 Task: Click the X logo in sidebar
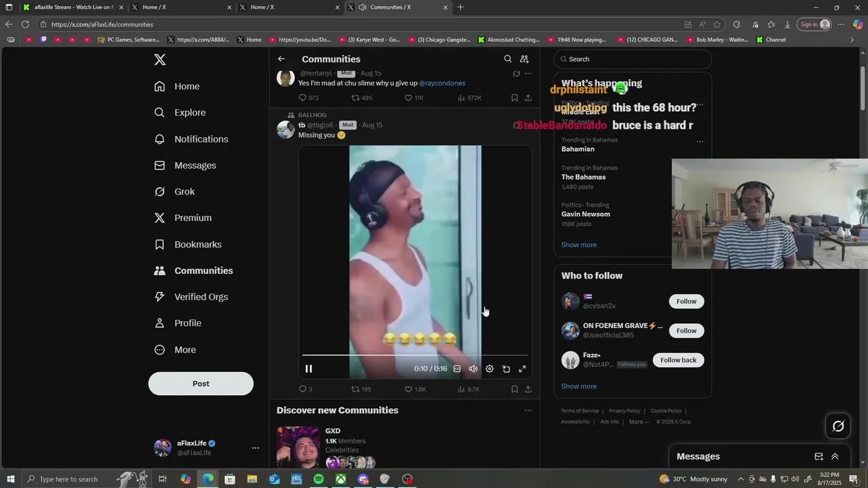click(160, 60)
